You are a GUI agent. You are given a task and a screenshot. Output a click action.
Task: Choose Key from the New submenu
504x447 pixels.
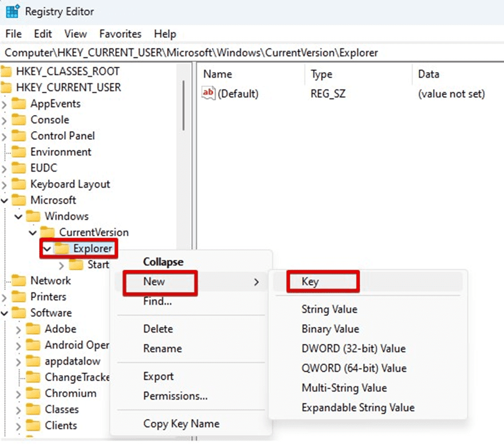(310, 281)
